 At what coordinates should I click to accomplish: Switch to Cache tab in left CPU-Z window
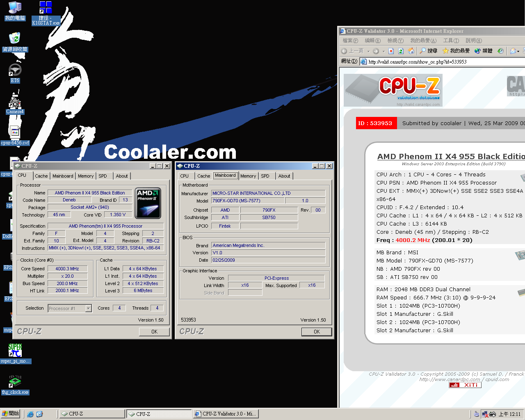(41, 176)
